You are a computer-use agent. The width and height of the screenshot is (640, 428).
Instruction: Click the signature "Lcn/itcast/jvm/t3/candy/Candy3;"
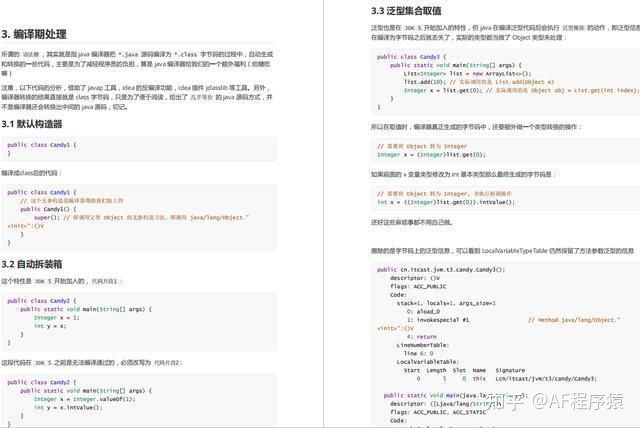pos(546,379)
